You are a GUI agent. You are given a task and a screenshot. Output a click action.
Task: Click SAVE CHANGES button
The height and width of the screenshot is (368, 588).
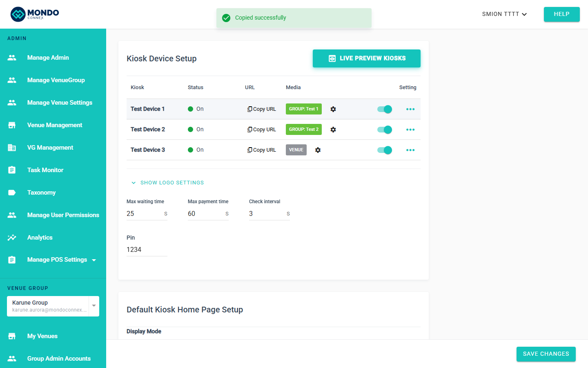click(x=546, y=354)
